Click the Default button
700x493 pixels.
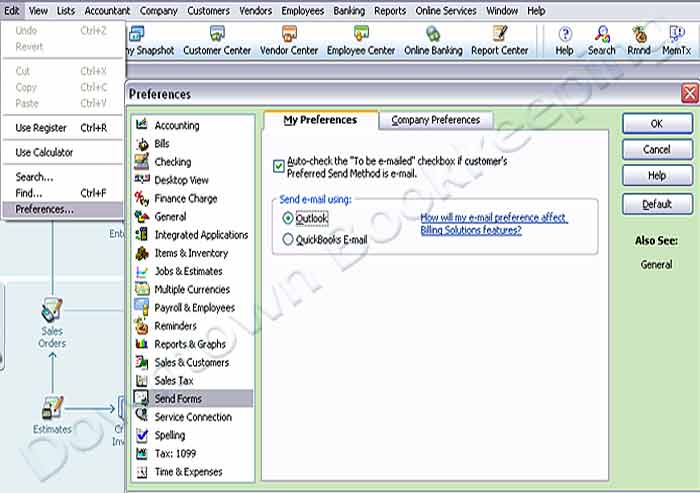[x=657, y=204]
